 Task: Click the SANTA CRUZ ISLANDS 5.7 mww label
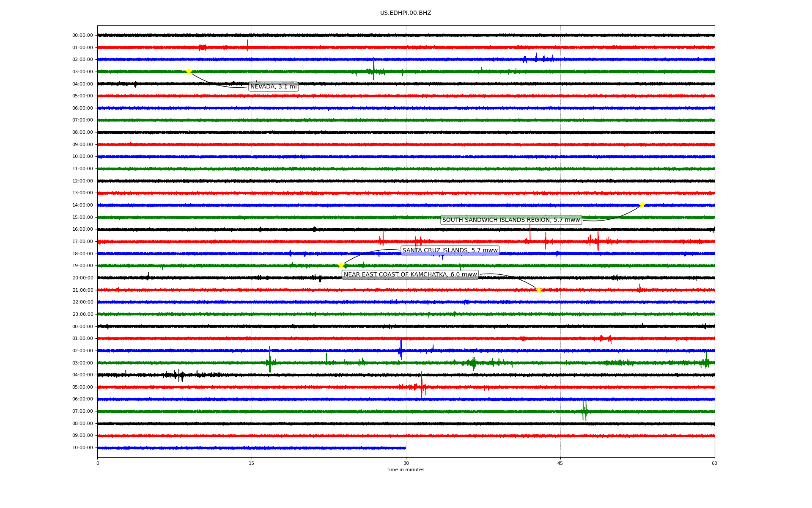[450, 251]
